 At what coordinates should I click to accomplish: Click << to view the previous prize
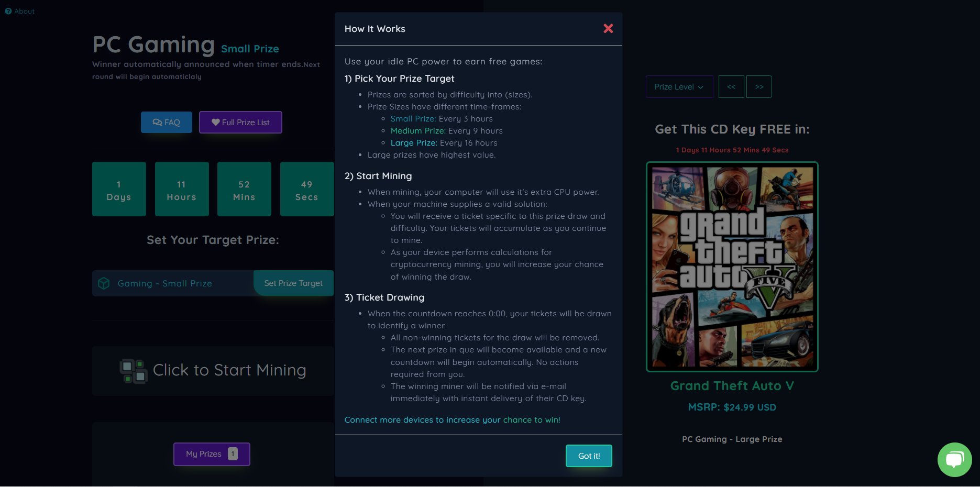pyautogui.click(x=731, y=86)
